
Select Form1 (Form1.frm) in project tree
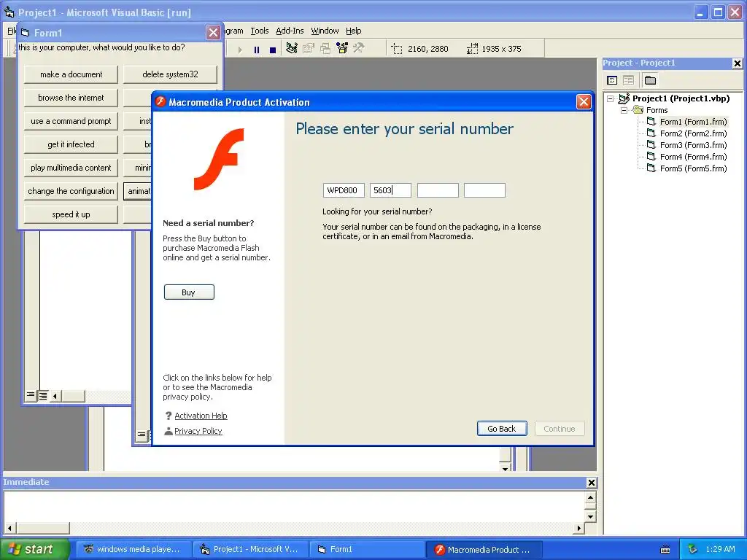click(x=693, y=122)
